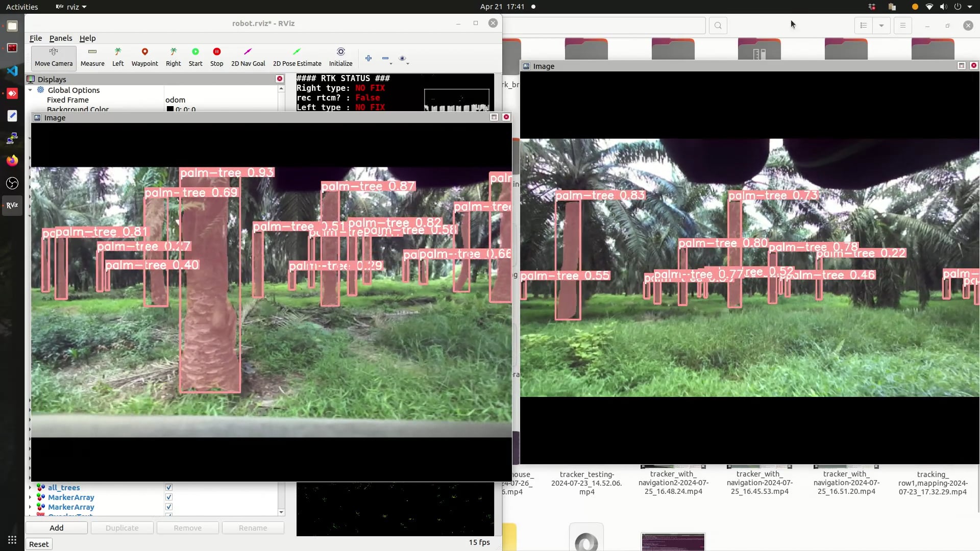This screenshot has width=980, height=551.
Task: Click the date and time in top bar
Action: point(502,7)
